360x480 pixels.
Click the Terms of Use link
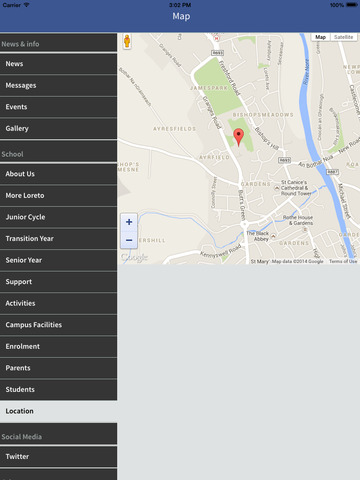coord(343,261)
